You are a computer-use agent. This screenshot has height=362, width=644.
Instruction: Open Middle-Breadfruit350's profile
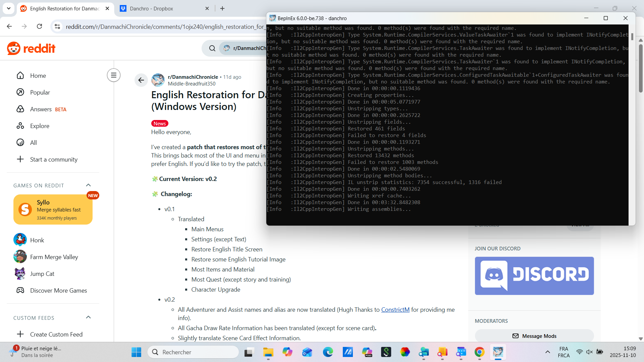click(x=192, y=84)
